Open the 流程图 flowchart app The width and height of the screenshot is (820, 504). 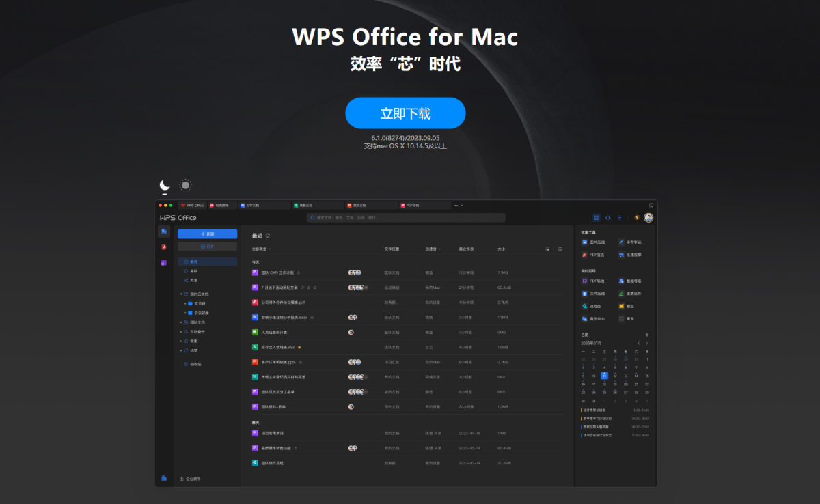(x=594, y=306)
